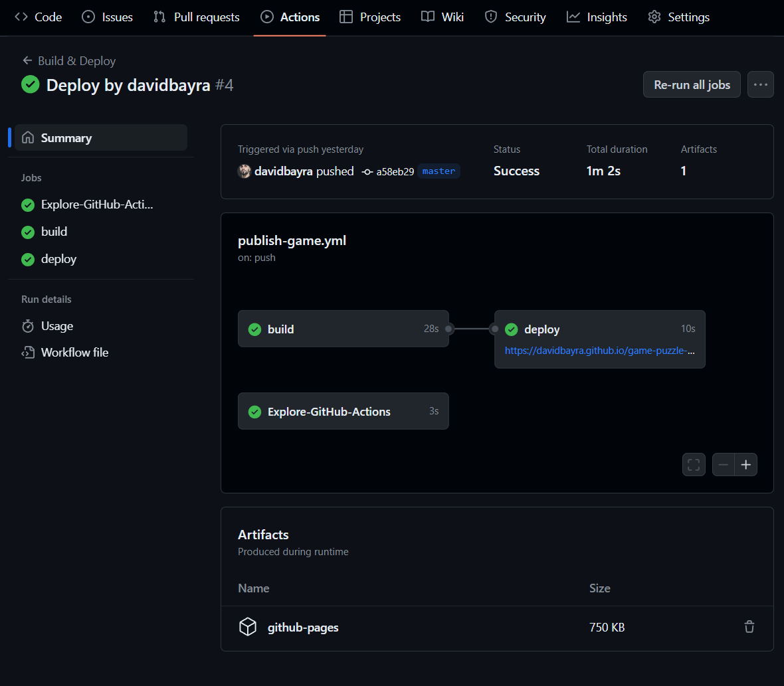
Task: Click the Summary home icon
Action: pos(28,137)
